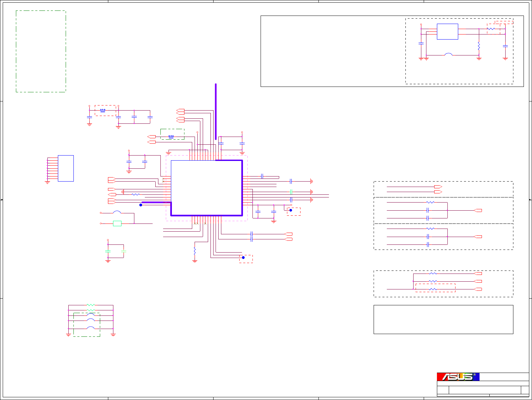Select inductor inside green dashed box
This screenshot has height=400, width=532.
coord(171,137)
